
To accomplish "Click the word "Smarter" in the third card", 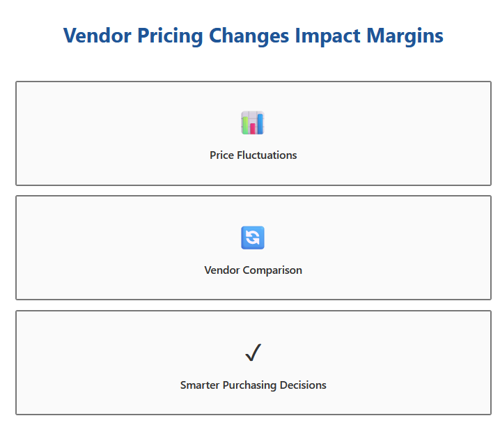I will point(200,385).
